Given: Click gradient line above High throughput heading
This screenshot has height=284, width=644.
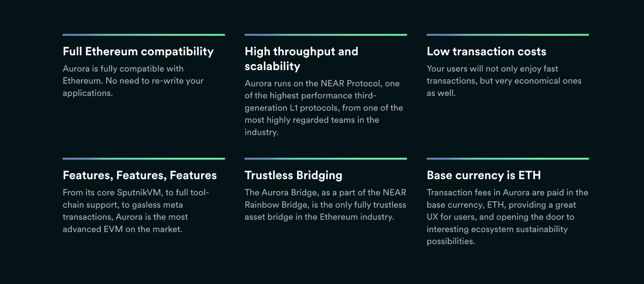Looking at the screenshot, I should [x=326, y=35].
